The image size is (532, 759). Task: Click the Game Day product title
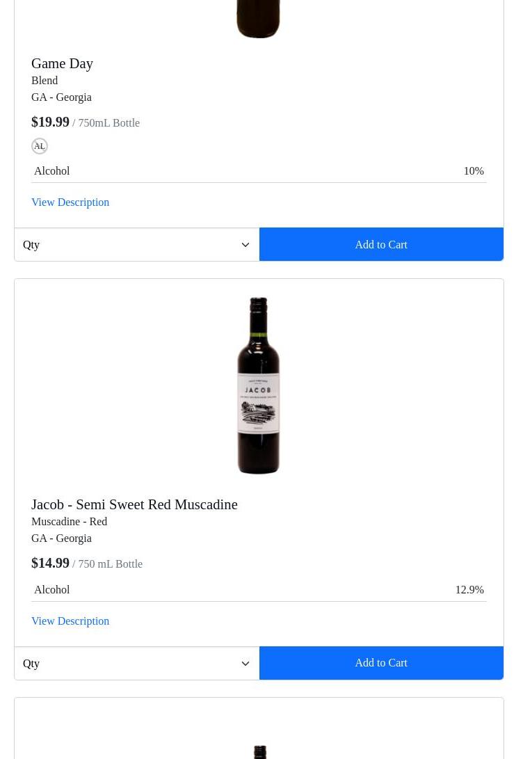click(62, 63)
